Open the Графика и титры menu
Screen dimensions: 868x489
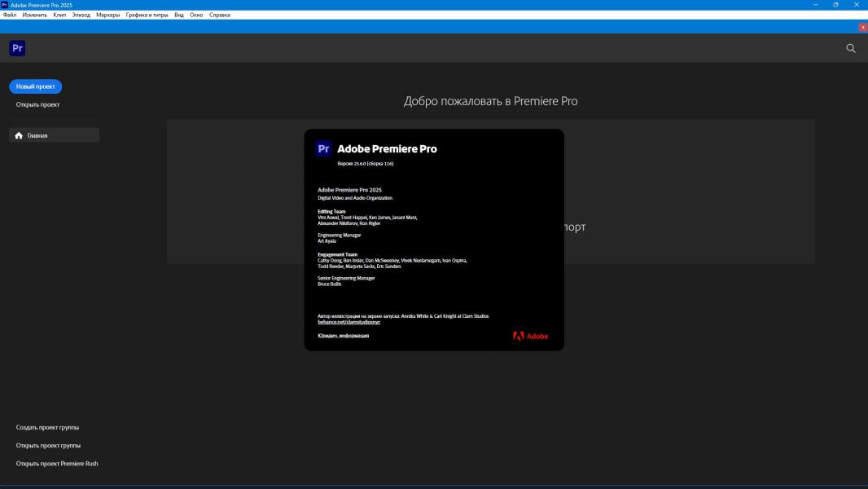point(147,15)
